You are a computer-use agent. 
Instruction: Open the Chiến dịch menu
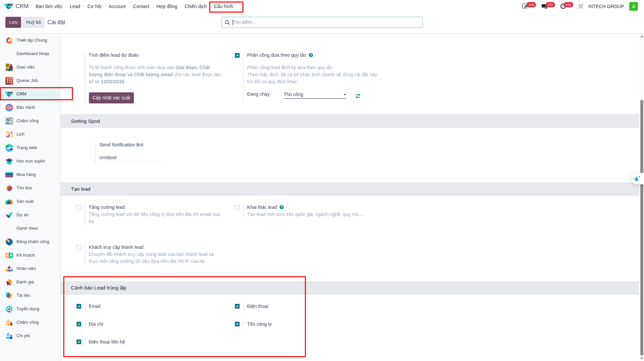pyautogui.click(x=196, y=6)
